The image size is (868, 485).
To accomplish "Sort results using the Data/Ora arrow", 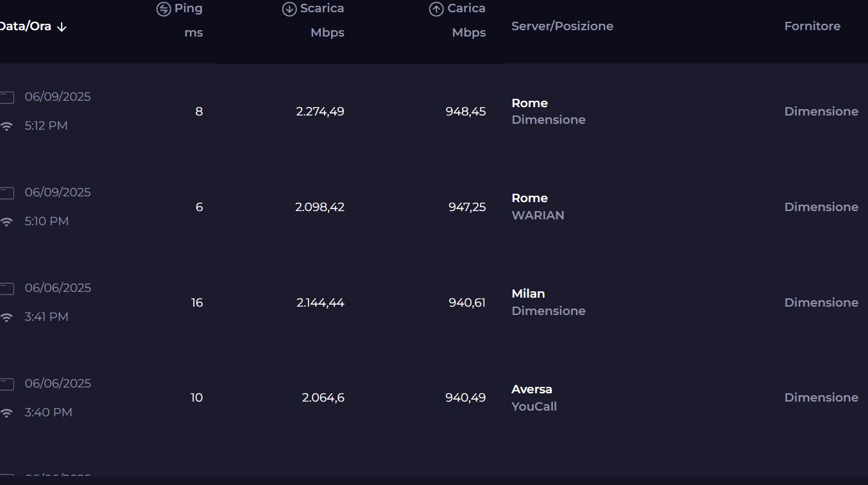I will tap(62, 27).
